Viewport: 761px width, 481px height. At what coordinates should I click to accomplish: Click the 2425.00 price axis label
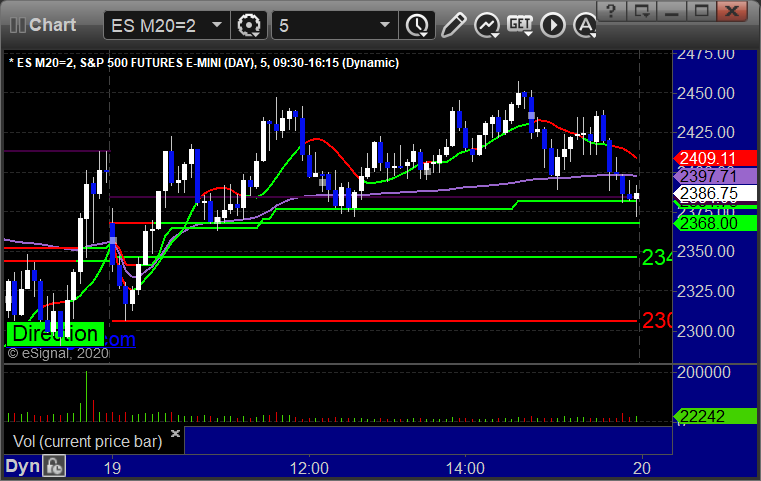[x=706, y=132]
